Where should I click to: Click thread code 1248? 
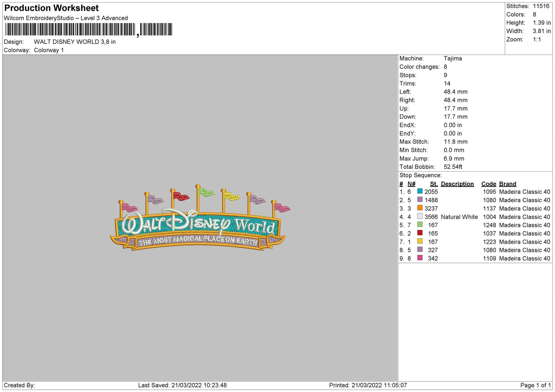click(x=489, y=225)
